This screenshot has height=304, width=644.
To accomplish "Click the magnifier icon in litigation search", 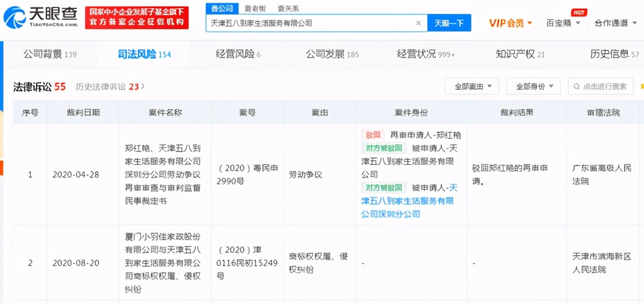I will coord(576,86).
